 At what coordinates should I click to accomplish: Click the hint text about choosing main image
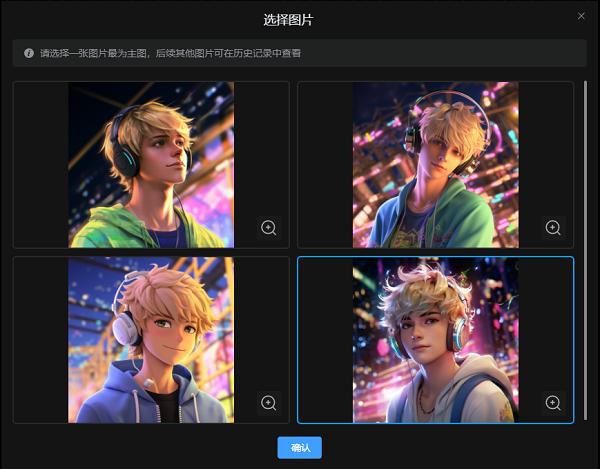[x=170, y=53]
